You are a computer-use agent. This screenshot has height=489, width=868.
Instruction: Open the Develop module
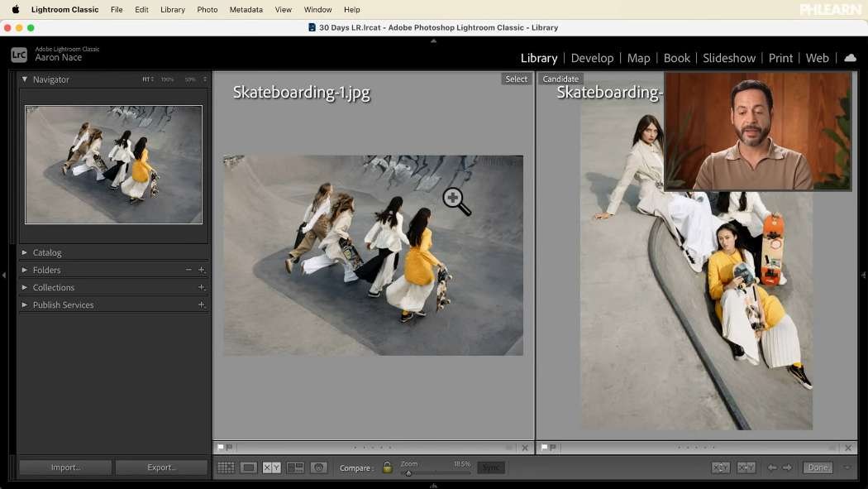coord(592,58)
